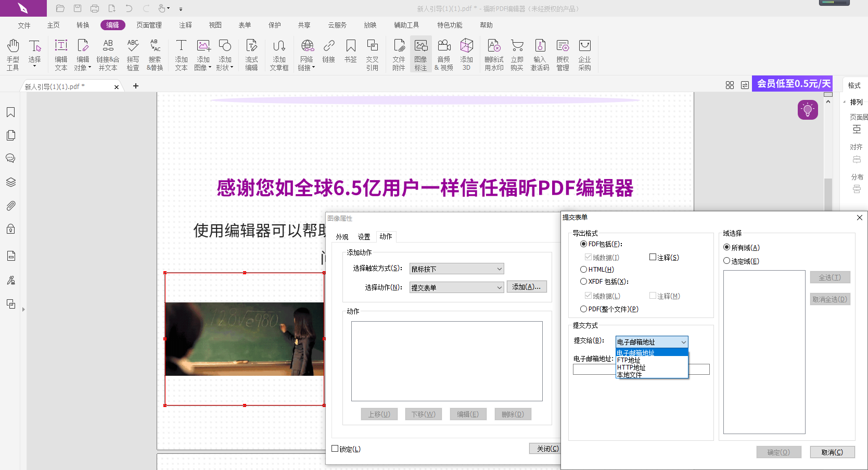Open the 编辑文本 tool
Image resolution: width=868 pixels, height=470 pixels.
61,54
